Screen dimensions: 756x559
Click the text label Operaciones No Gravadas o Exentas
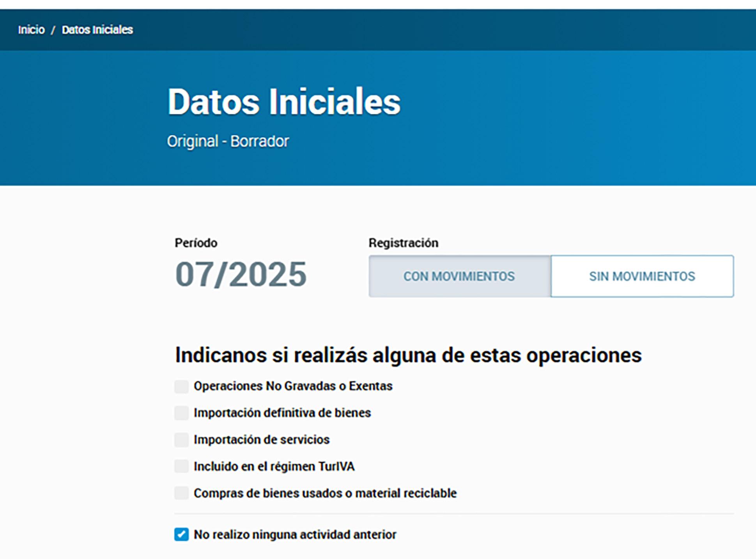(293, 386)
